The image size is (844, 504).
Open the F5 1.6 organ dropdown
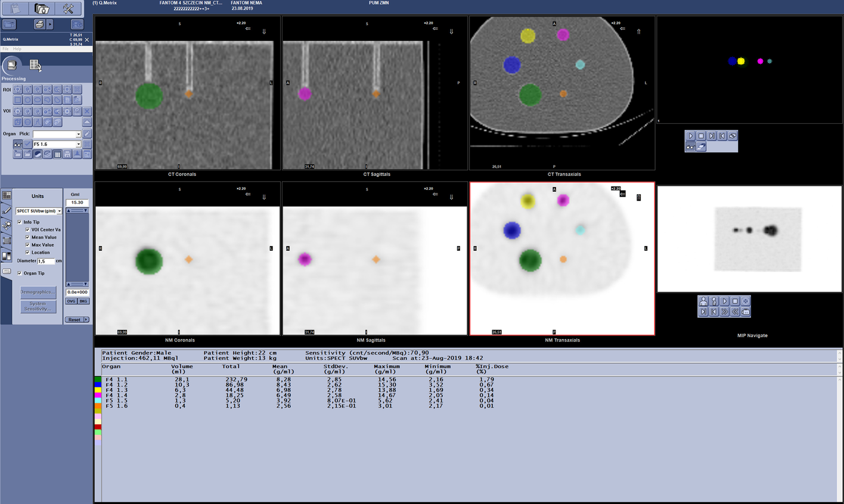click(78, 144)
